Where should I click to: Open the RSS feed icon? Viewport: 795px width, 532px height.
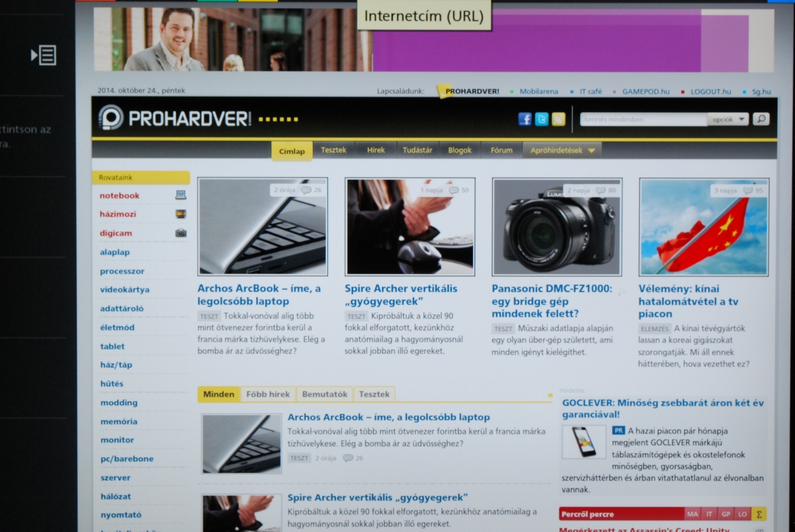558,119
